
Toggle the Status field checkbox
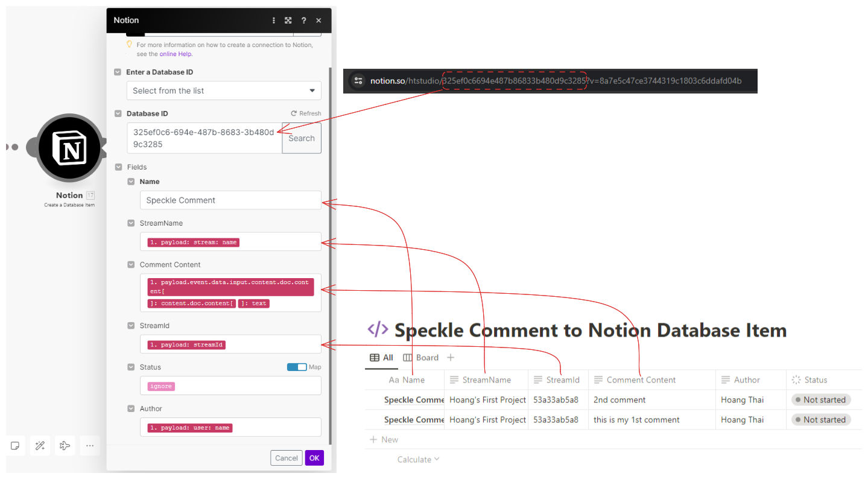131,367
